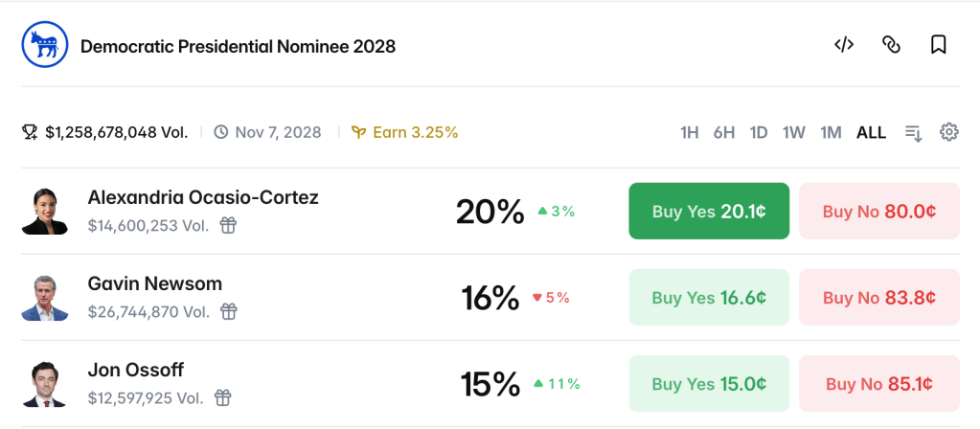
Task: Click gift icon beside Jon Ossoff volume
Action: [x=223, y=397]
